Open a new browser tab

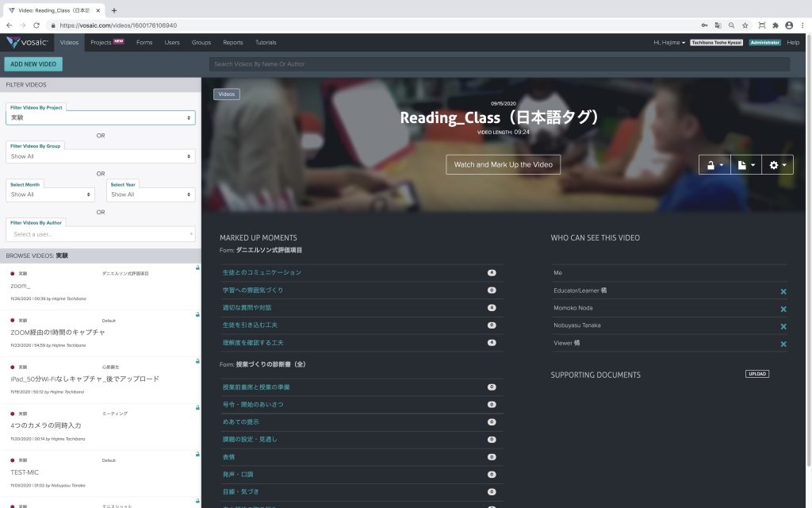coord(114,10)
